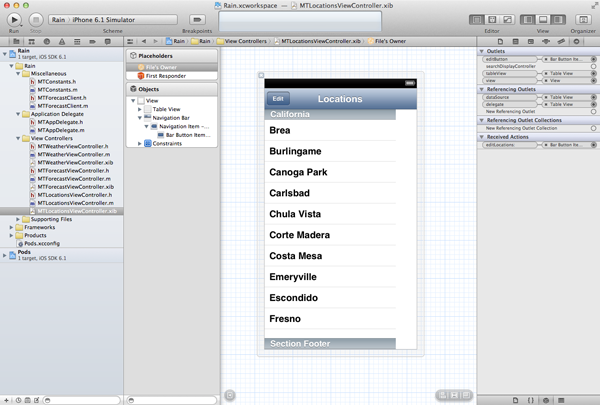Click the New Referencing Outlet Collection circle
The image size is (600, 405).
click(593, 128)
